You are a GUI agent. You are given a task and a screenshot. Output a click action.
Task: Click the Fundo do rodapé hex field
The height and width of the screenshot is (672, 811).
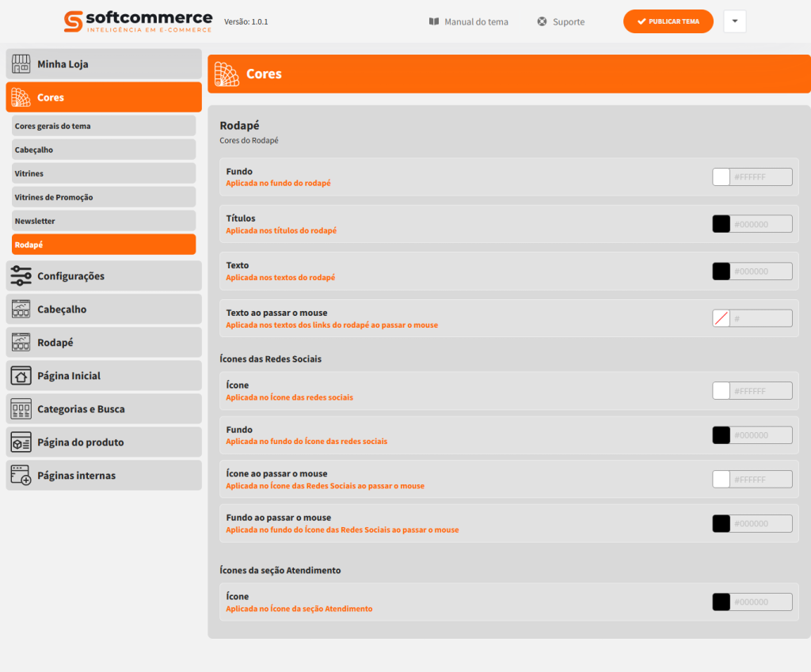pos(761,177)
